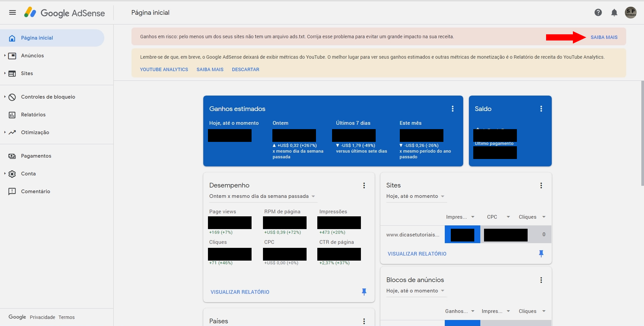
Task: Click SAIBA MAIS in ads.txt warning
Action: pos(604,37)
